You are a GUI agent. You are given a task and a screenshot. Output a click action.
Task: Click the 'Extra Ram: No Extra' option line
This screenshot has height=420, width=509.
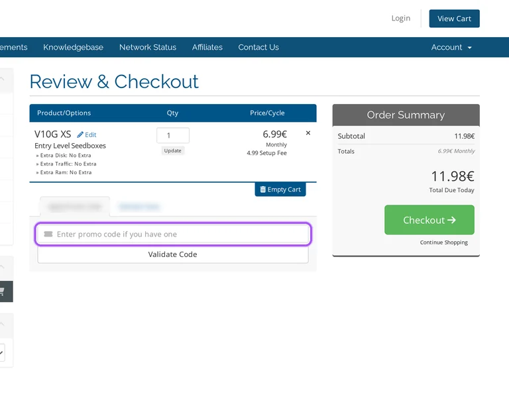point(64,172)
